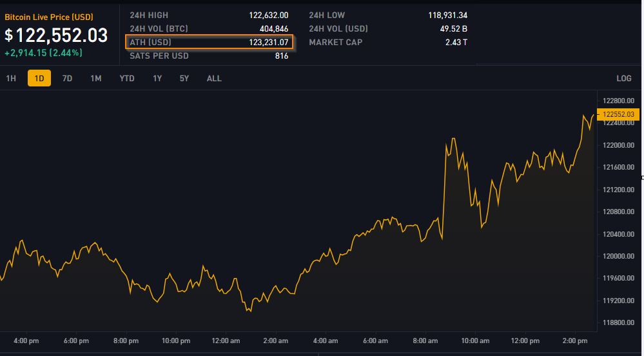Click the +2,914.15 (2.44%) change text
This screenshot has width=644, height=356.
[43, 53]
